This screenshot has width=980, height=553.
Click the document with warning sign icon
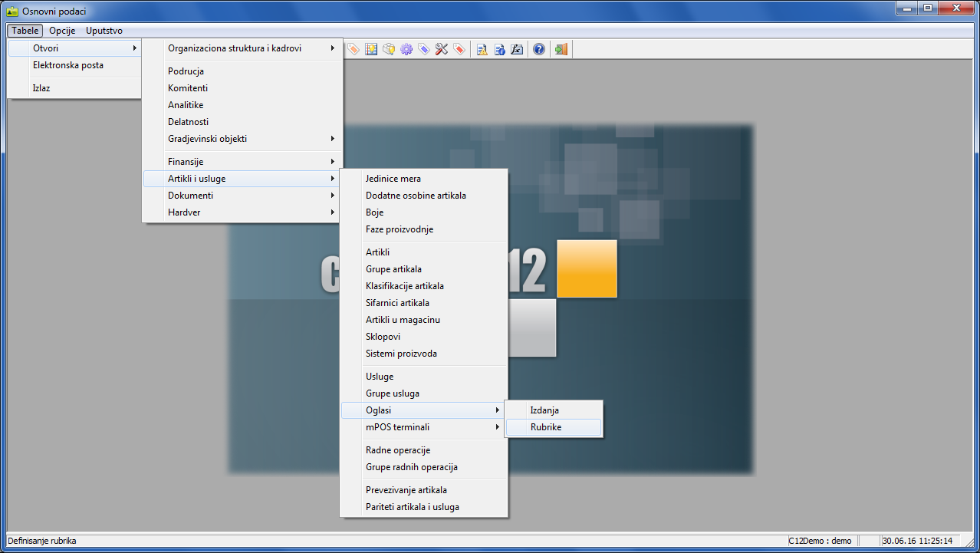(482, 49)
